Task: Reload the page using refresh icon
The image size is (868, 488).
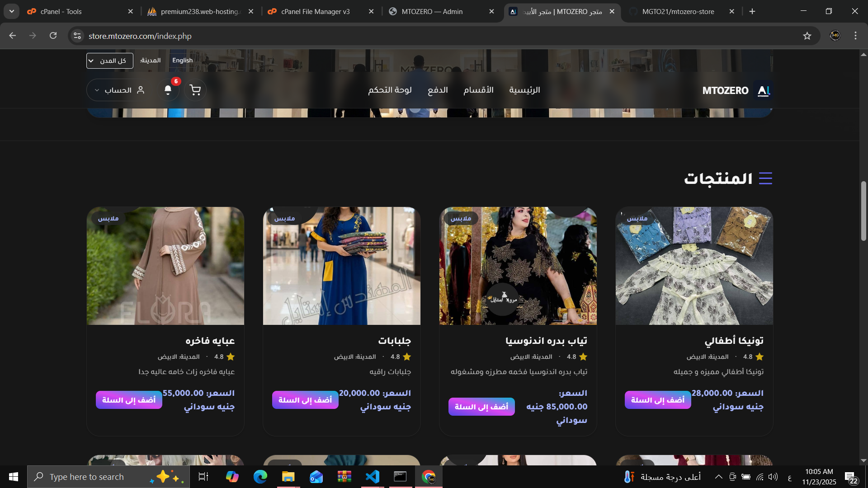Action: click(x=53, y=36)
